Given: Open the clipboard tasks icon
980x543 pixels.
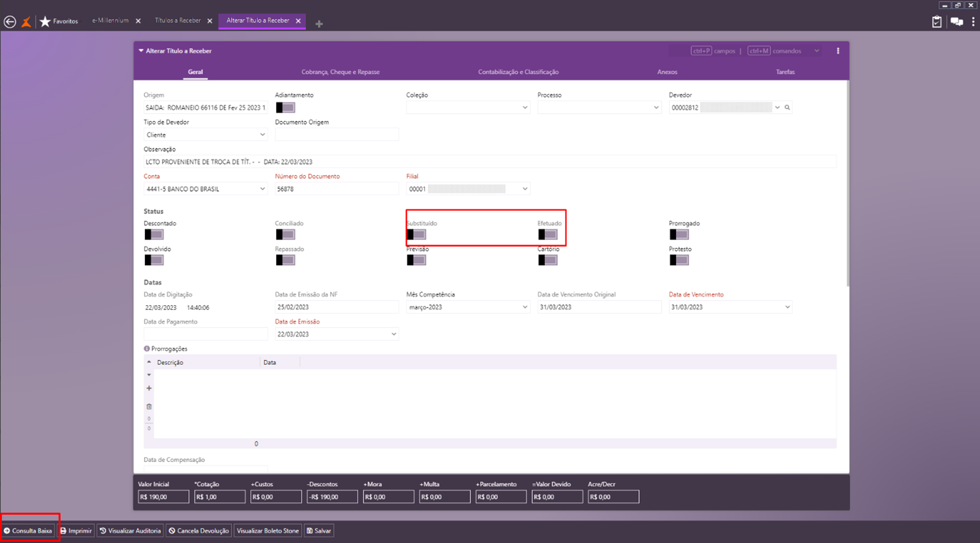Looking at the screenshot, I should point(936,22).
